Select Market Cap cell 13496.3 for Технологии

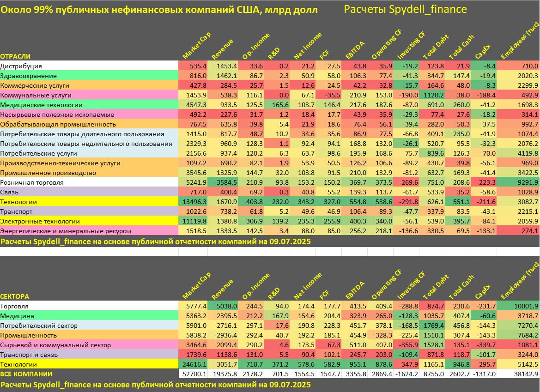click(x=193, y=202)
